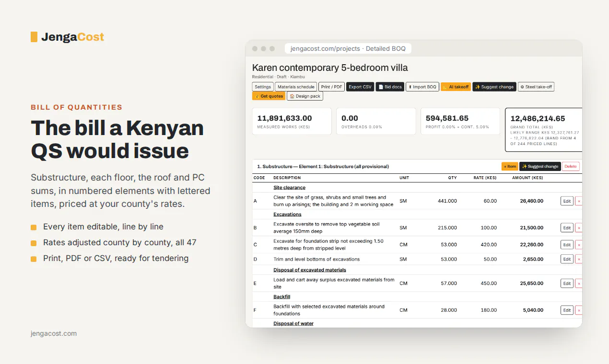Open project Settings
This screenshot has width=609, height=364.
point(263,87)
